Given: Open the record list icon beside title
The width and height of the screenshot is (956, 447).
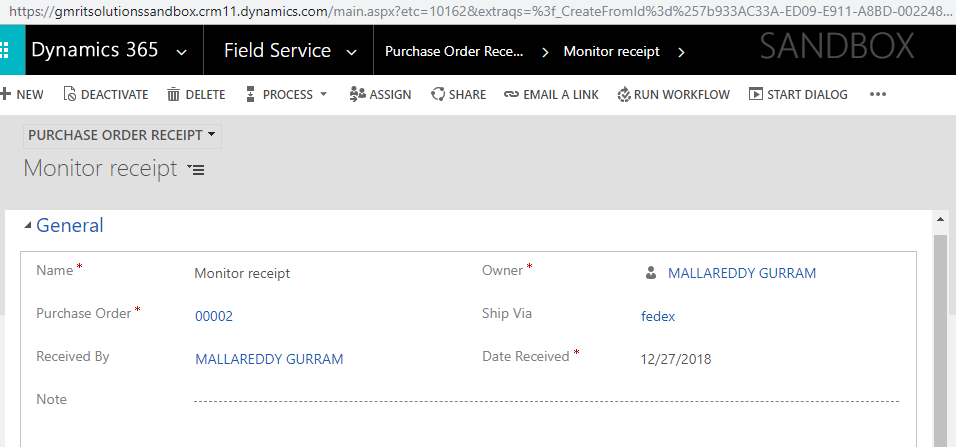Looking at the screenshot, I should coord(196,170).
